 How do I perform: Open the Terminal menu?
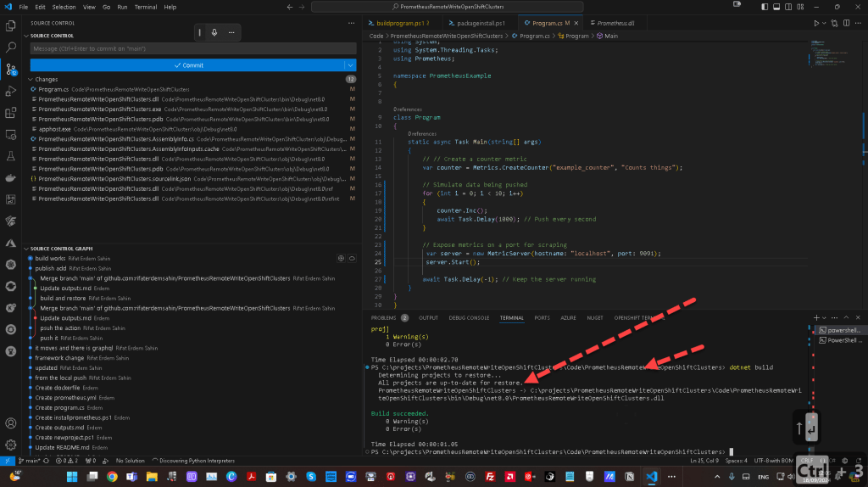tap(146, 7)
